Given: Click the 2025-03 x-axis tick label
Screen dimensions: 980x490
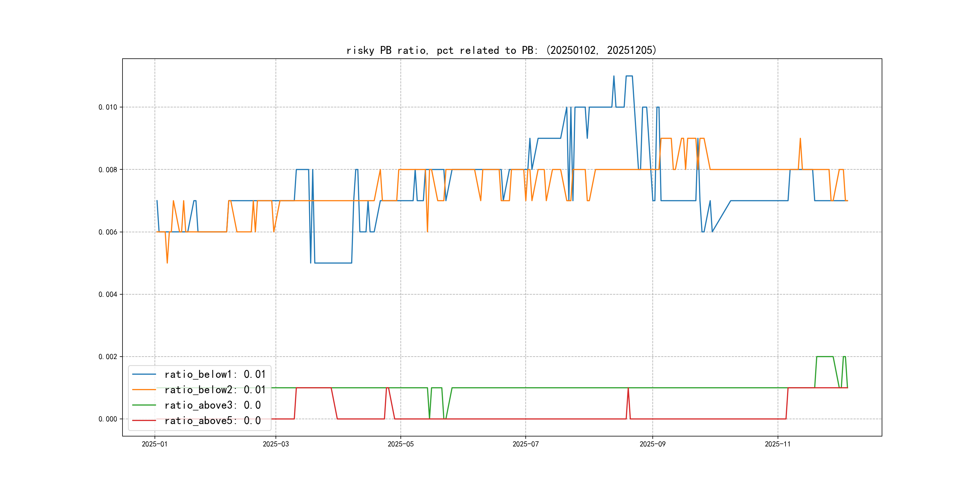Looking at the screenshot, I should (x=276, y=444).
